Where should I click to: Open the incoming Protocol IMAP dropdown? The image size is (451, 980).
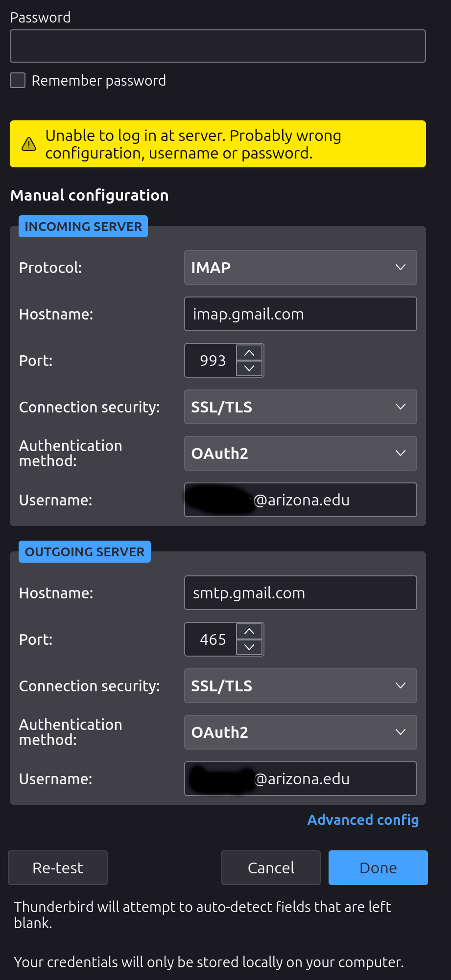pyautogui.click(x=300, y=268)
